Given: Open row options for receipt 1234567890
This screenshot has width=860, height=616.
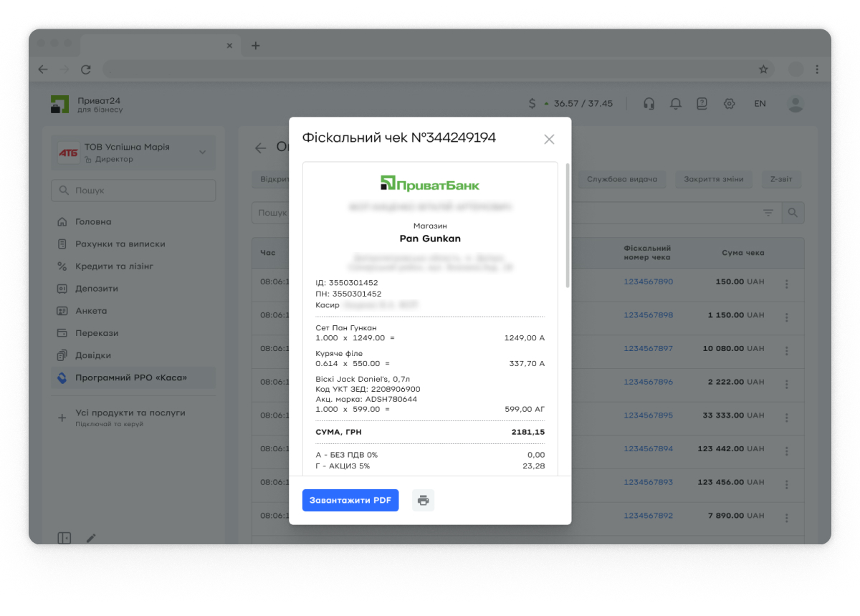Looking at the screenshot, I should [786, 284].
